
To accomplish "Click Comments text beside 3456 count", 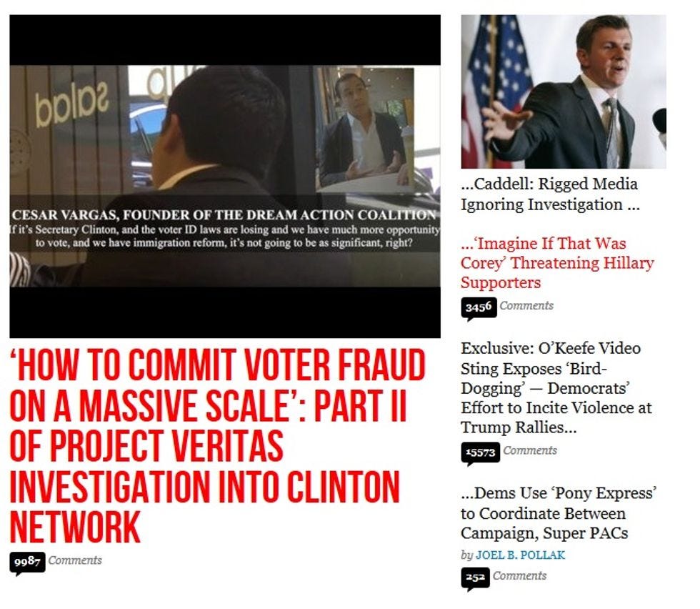I will [526, 306].
